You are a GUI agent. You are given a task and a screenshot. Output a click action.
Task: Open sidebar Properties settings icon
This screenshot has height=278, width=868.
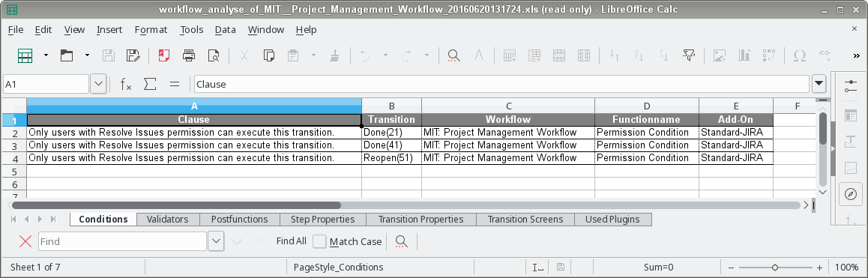point(851,86)
